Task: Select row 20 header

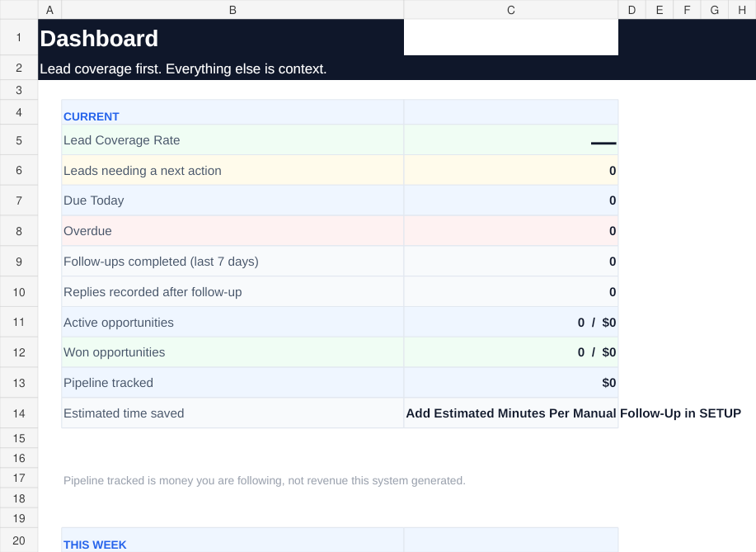Action: click(x=19, y=540)
